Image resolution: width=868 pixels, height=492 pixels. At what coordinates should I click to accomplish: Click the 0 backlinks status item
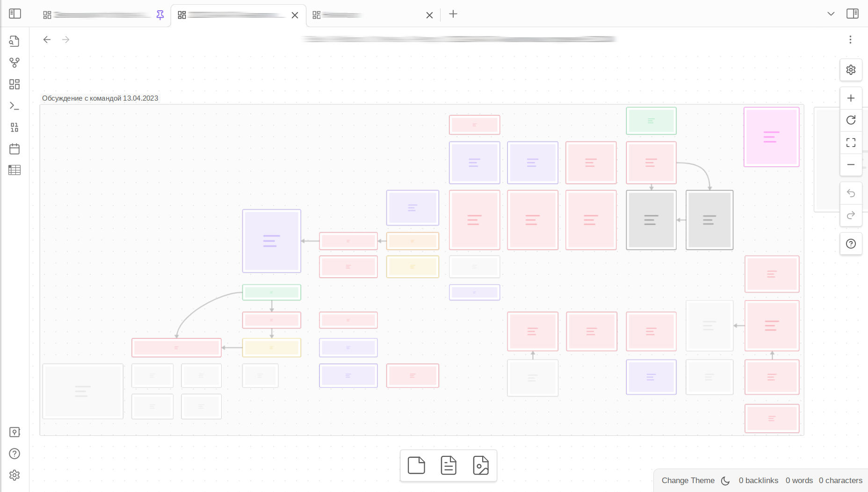coord(758,480)
